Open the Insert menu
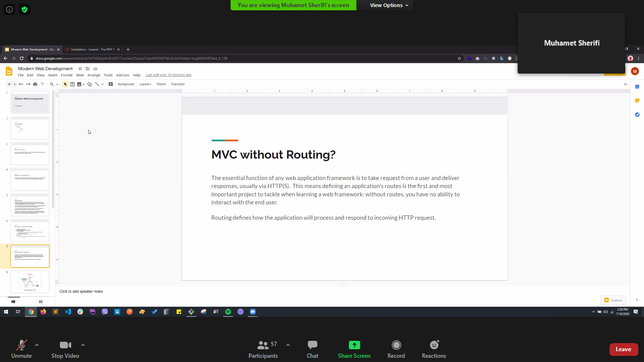Screen dimensions: 644x362 pyautogui.click(x=52, y=75)
